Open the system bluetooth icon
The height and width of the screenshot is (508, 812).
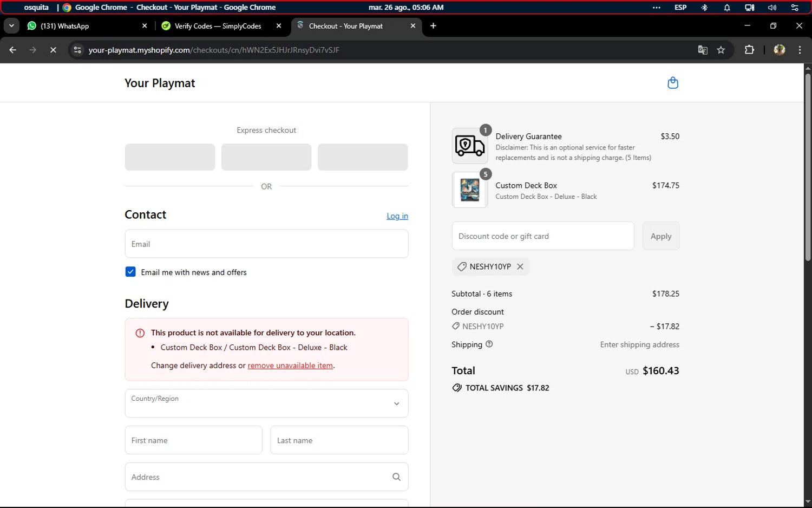[704, 8]
